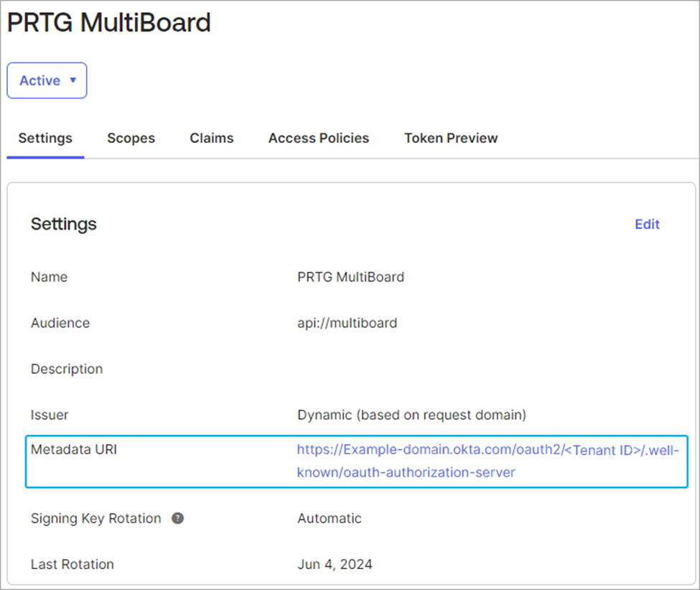Click the Name value PRTG MultiBoard
700x590 pixels.
[350, 277]
